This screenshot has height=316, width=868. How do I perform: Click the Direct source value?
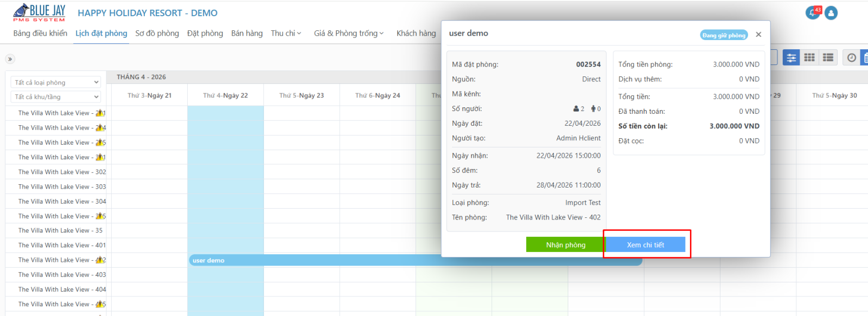pos(591,79)
